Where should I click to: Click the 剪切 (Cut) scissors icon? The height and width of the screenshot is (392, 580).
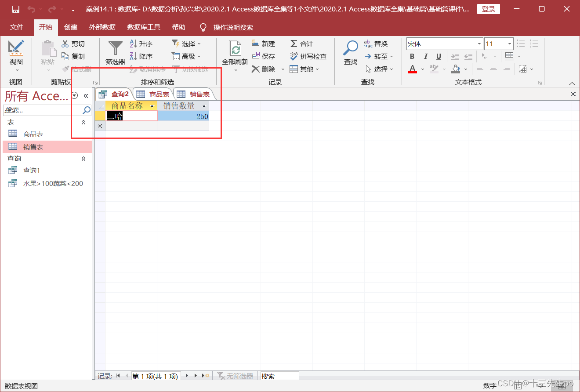pyautogui.click(x=65, y=44)
